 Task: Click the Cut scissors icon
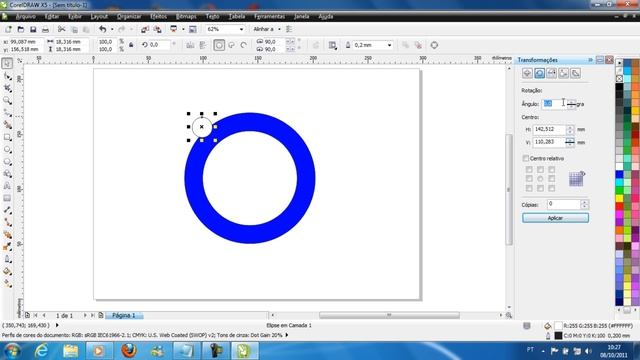(61, 29)
